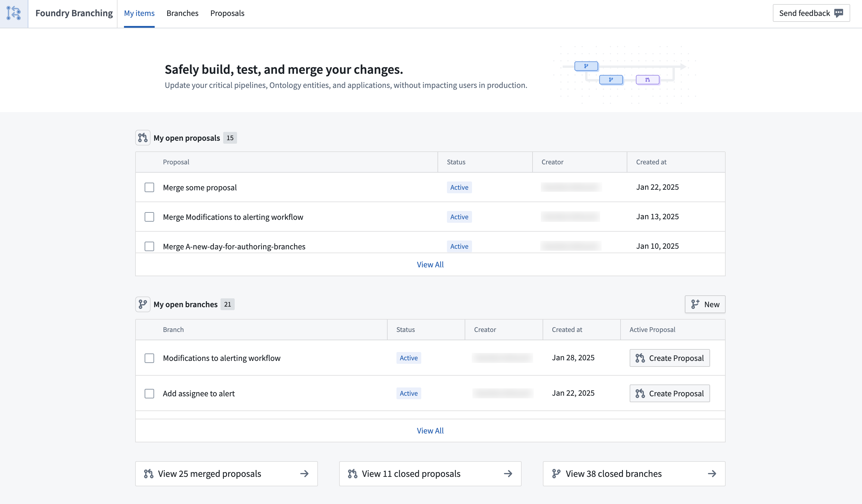862x504 pixels.
Task: Click the My items tab
Action: (x=139, y=13)
